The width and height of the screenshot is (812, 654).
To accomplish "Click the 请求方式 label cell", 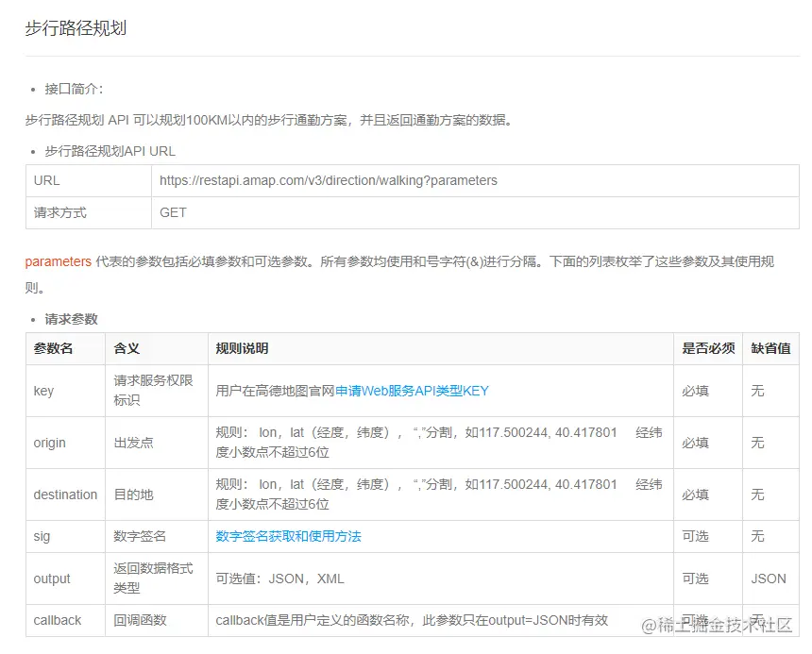I will [89, 212].
